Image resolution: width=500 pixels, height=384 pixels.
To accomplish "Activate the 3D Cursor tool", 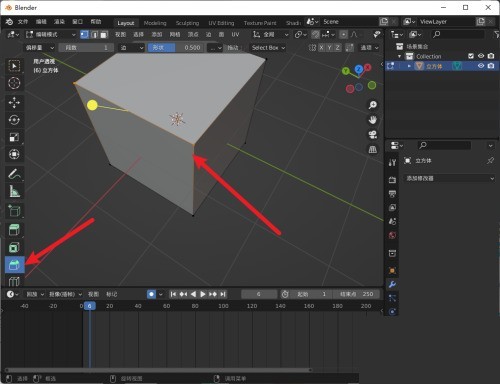I will tap(14, 83).
